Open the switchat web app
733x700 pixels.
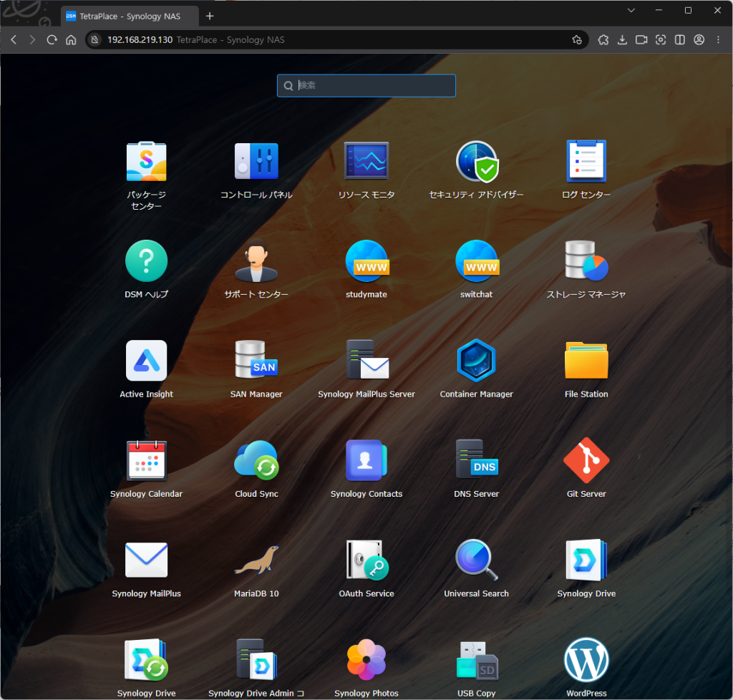click(x=476, y=261)
